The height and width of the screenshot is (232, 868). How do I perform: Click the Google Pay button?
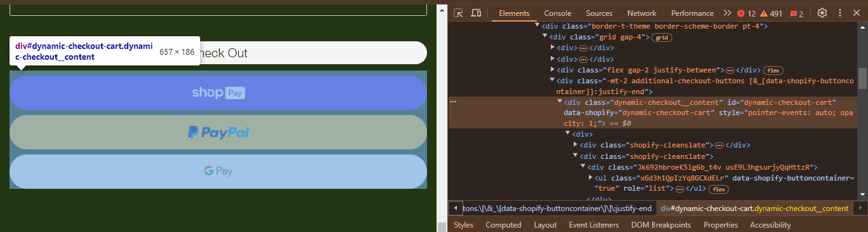click(218, 171)
